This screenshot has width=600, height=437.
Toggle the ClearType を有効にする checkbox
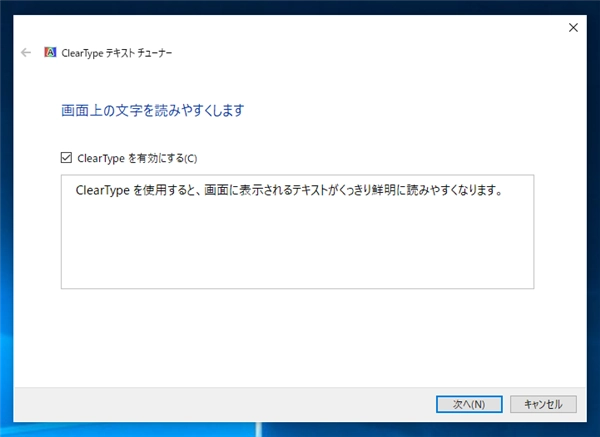click(66, 157)
